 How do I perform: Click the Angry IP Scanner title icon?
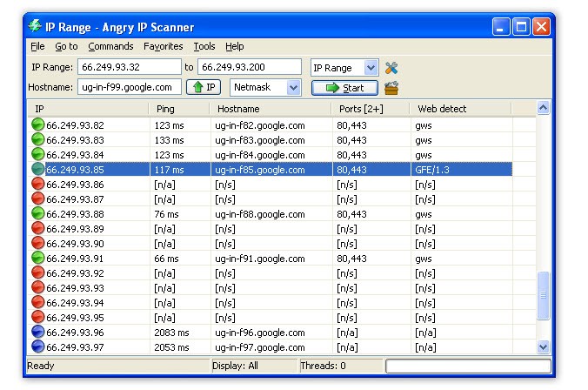point(35,26)
